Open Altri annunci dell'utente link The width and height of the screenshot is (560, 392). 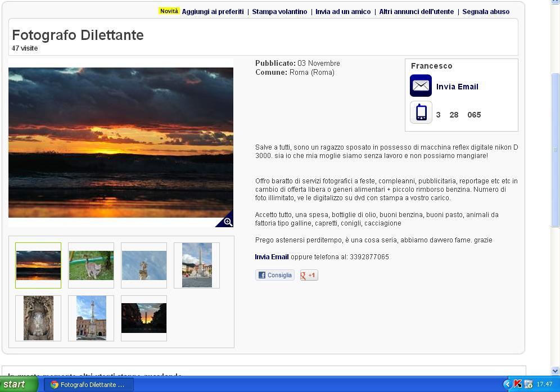click(417, 11)
